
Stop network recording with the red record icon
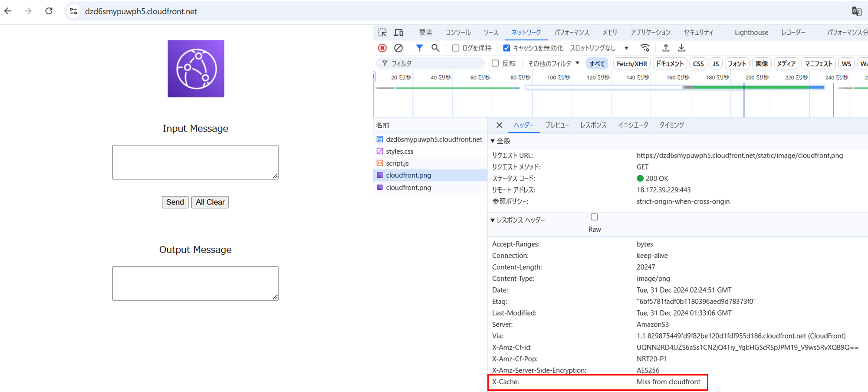pyautogui.click(x=382, y=48)
